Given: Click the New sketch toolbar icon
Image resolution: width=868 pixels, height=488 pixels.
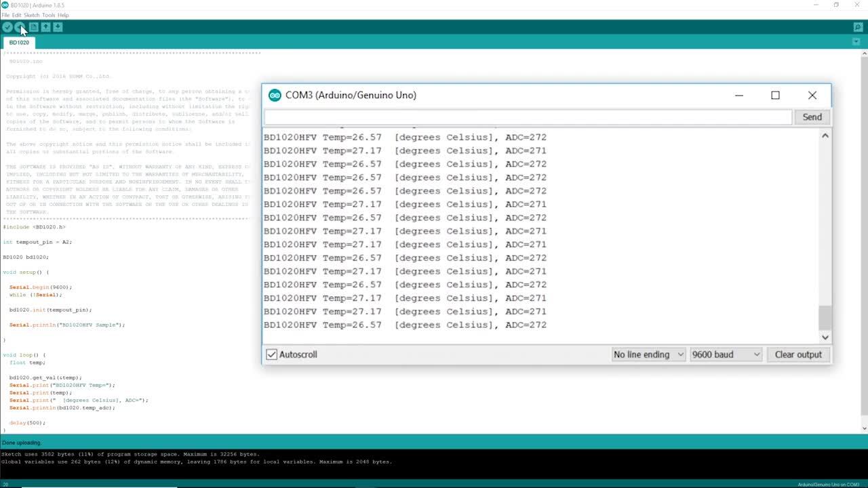Looking at the screenshot, I should tap(33, 27).
